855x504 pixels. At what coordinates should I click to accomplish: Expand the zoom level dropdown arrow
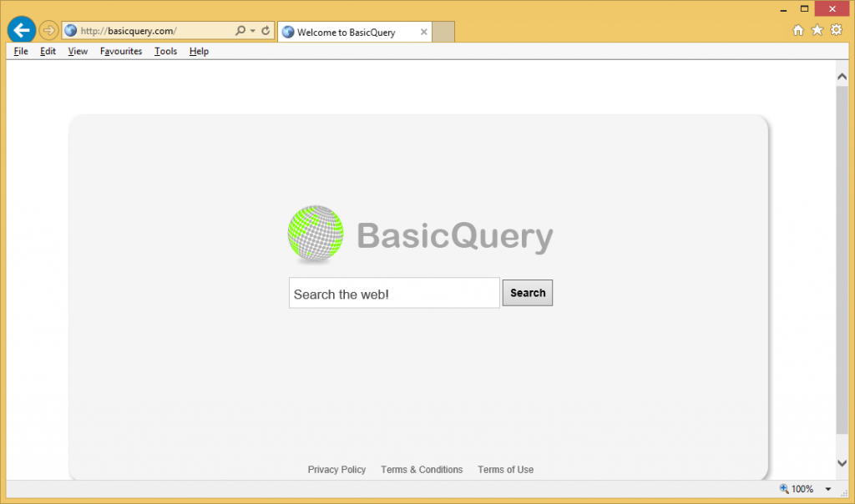coord(828,490)
